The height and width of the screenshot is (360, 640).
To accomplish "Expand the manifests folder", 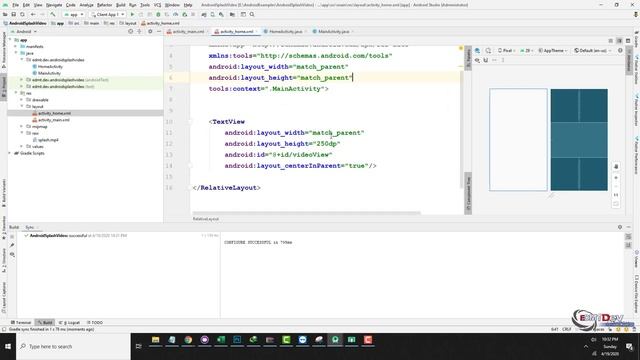I will (16, 47).
